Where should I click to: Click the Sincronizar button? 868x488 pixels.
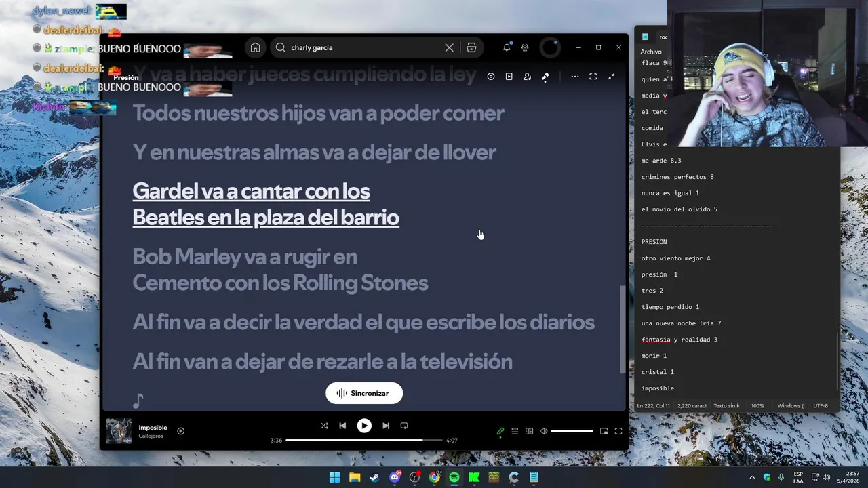(364, 393)
